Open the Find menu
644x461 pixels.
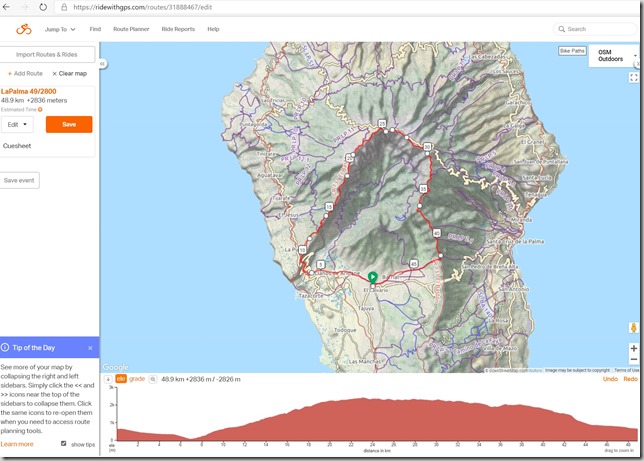pyautogui.click(x=95, y=29)
